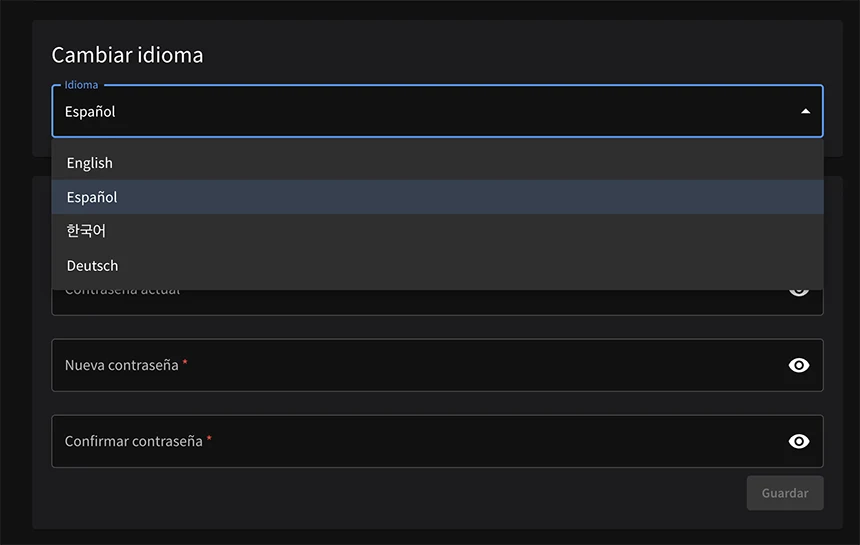Click the red asterisk beside Confirmar contraseña
Viewport: 860px width, 545px height.
pos(209,439)
